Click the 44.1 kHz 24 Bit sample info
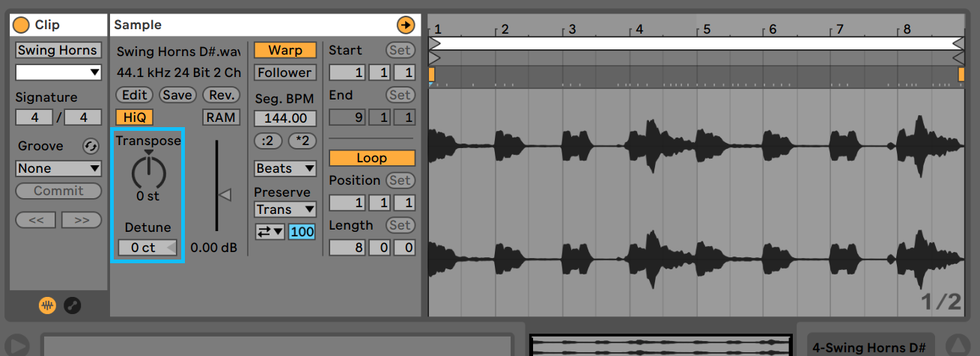The image size is (980, 356). tap(179, 73)
